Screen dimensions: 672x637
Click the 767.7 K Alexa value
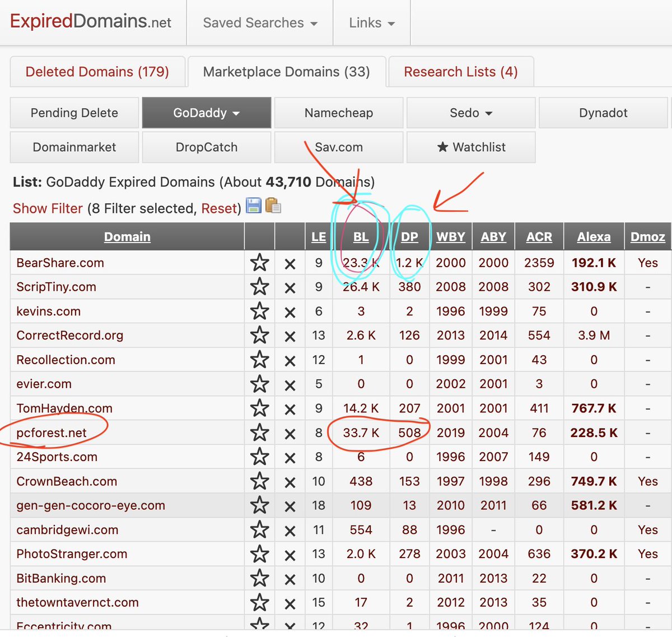click(x=594, y=408)
